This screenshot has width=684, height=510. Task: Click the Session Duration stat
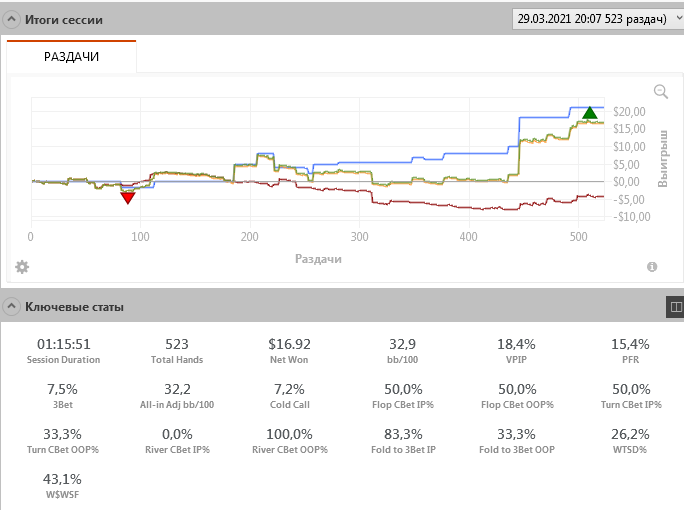63,351
